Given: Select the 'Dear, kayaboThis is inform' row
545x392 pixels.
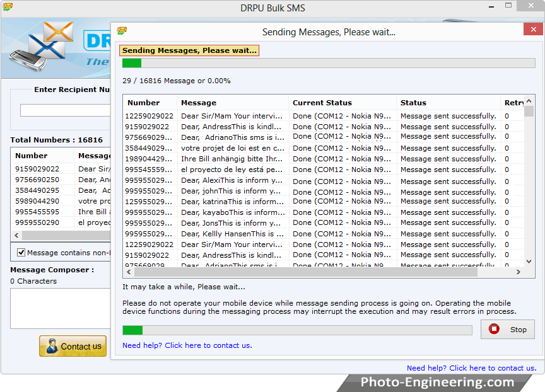Looking at the screenshot, I should click(x=324, y=212).
